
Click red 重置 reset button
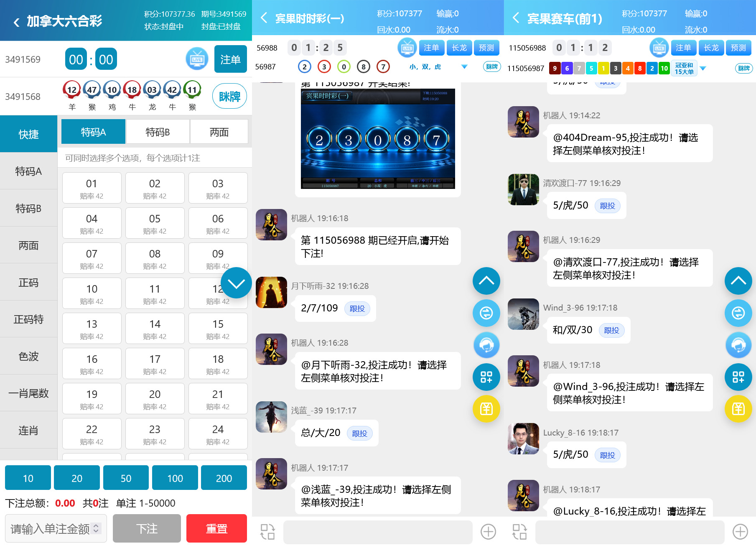tap(216, 528)
